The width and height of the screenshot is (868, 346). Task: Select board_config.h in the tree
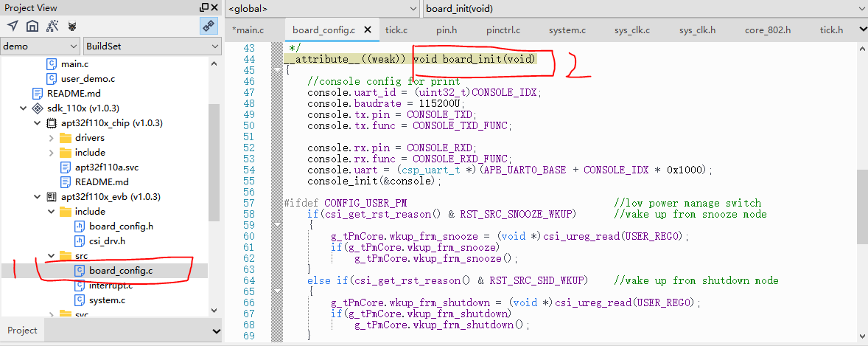tap(122, 226)
